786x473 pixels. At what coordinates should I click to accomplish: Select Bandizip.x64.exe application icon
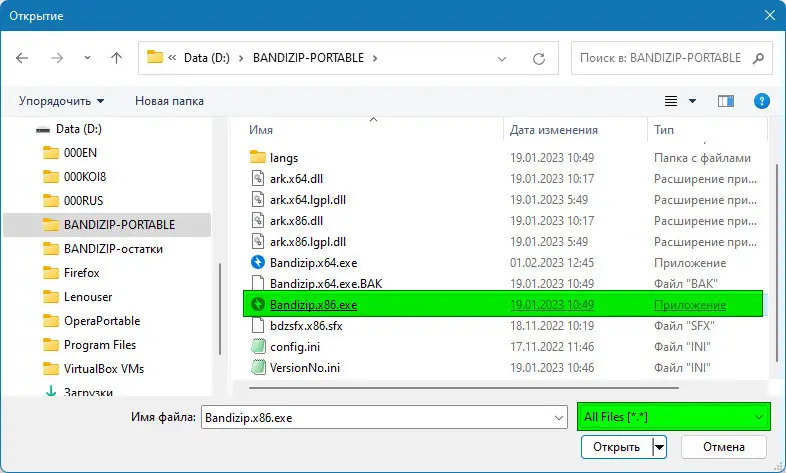[258, 262]
